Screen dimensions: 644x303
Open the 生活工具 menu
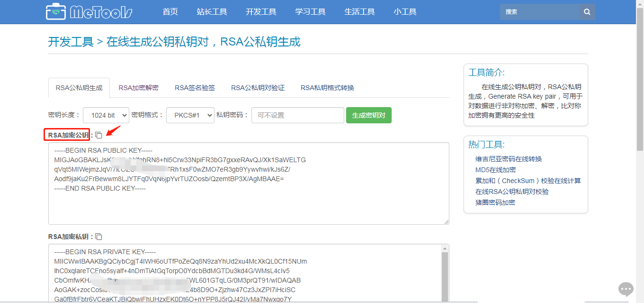(x=359, y=12)
